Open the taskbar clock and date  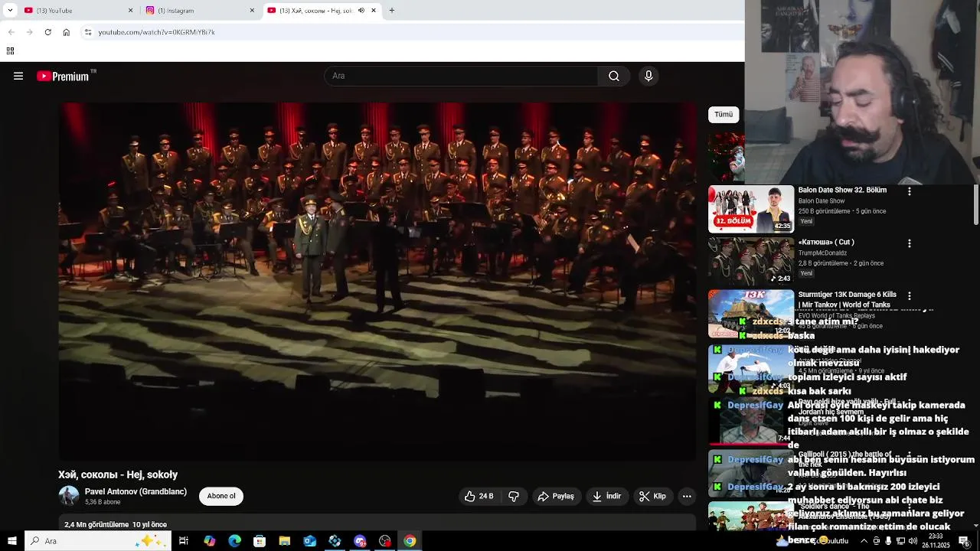tap(936, 541)
